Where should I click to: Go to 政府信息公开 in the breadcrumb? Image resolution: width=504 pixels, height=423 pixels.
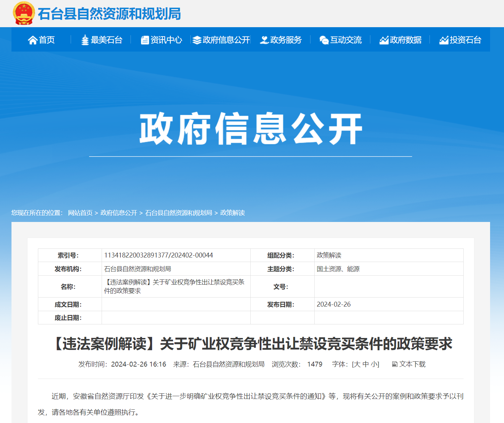click(119, 213)
